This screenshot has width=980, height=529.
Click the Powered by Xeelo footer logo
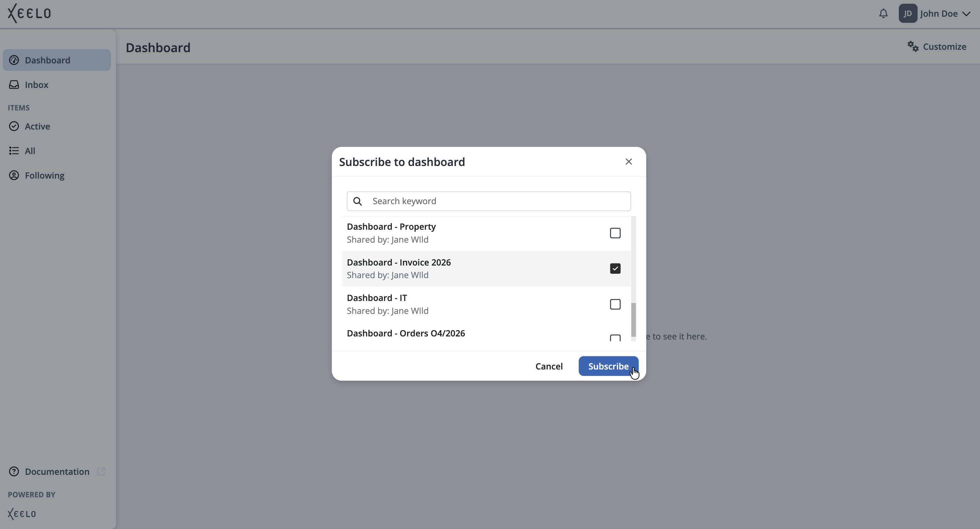click(x=22, y=514)
